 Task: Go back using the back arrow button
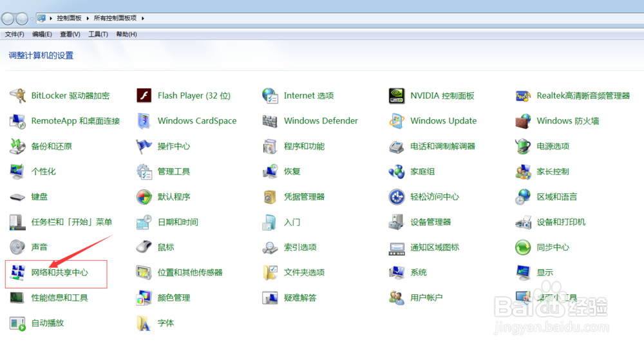8,19
